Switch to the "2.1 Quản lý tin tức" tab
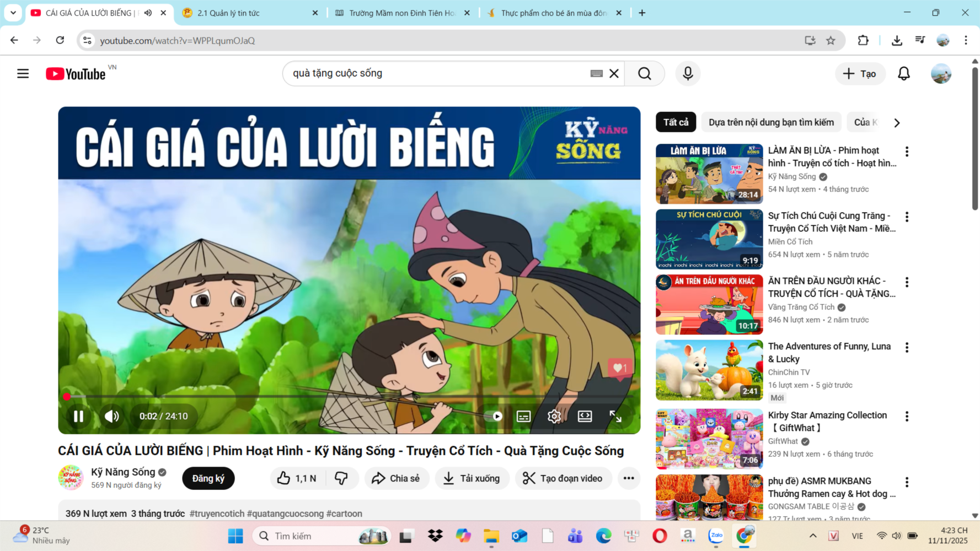980x551 pixels. (x=249, y=13)
